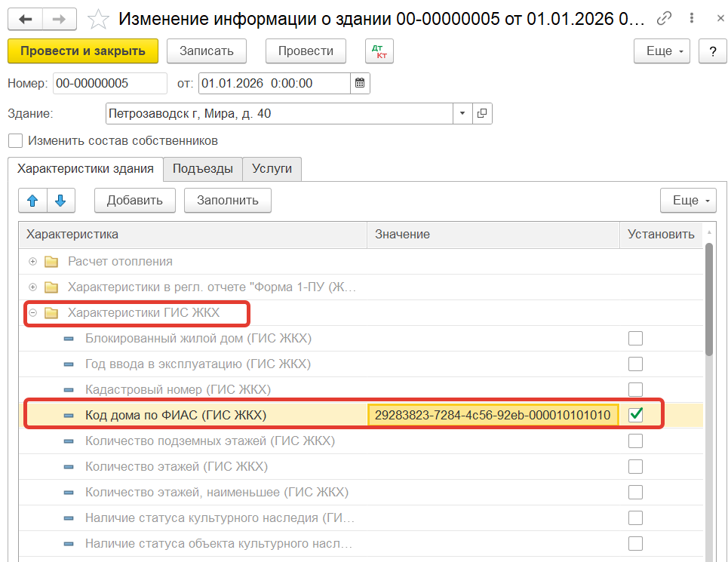
Task: Move row up with blue up arrow
Action: (32, 201)
